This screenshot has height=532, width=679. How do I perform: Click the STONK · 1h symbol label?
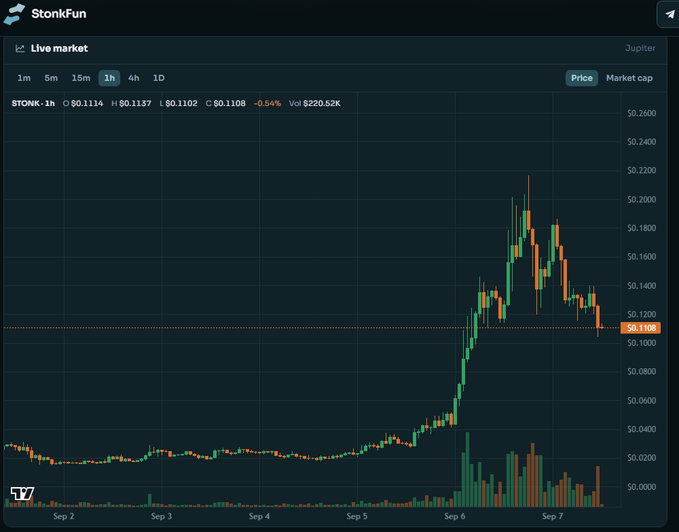coord(33,103)
